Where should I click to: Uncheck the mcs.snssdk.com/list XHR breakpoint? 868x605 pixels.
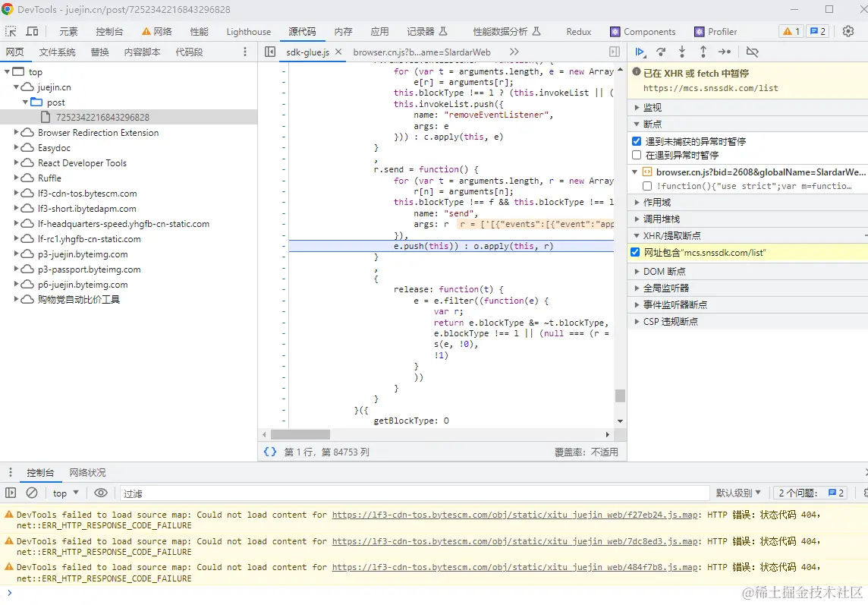pyautogui.click(x=636, y=253)
